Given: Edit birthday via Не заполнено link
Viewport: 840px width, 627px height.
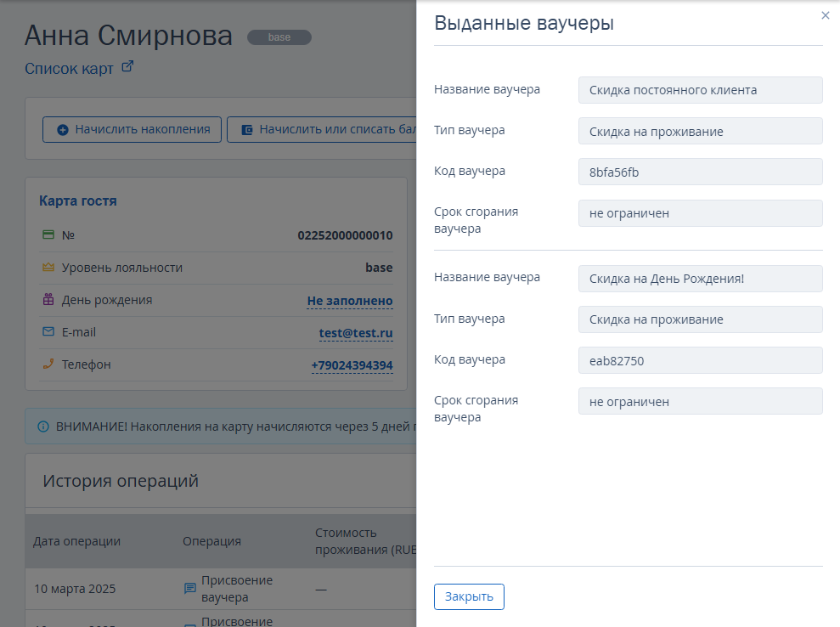Looking at the screenshot, I should [x=350, y=301].
